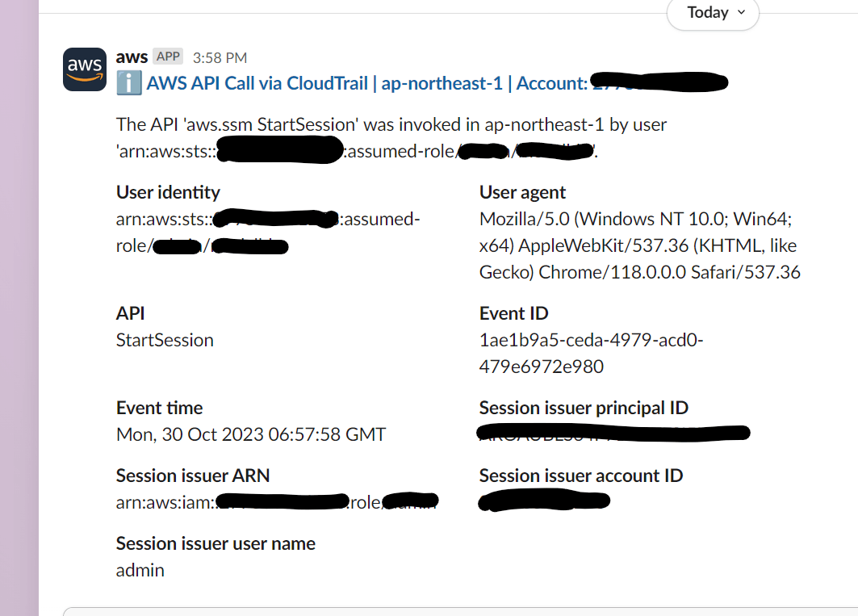Open the Today date dropdown
This screenshot has height=616, width=858.
[713, 13]
